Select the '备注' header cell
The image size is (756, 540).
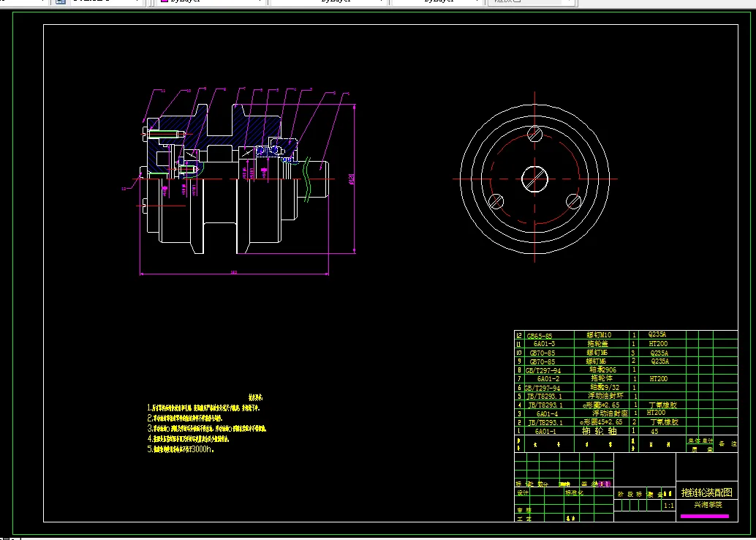[727, 444]
